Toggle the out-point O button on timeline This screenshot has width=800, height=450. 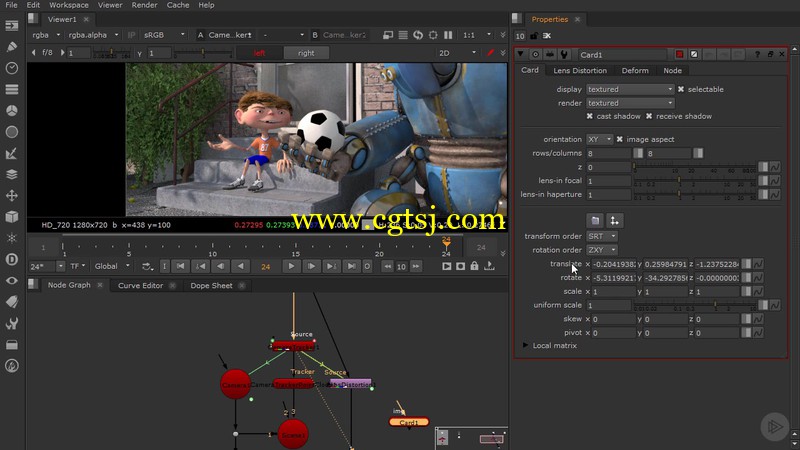(x=367, y=266)
